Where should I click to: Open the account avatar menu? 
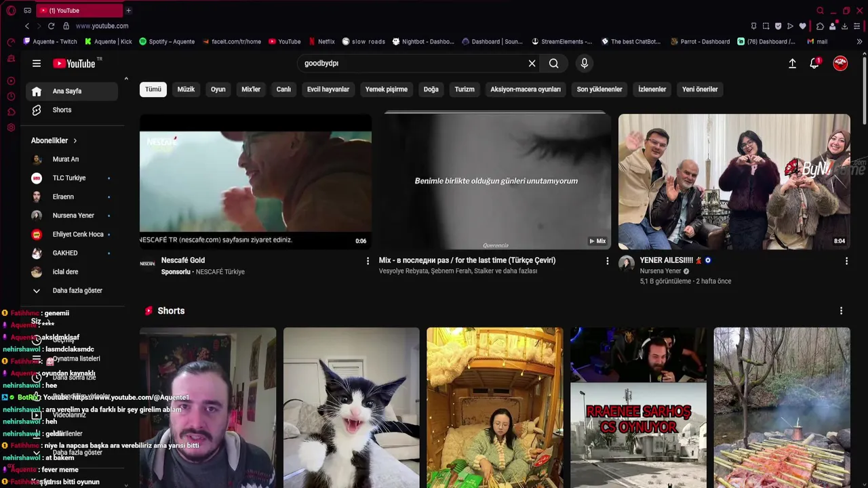tap(840, 63)
